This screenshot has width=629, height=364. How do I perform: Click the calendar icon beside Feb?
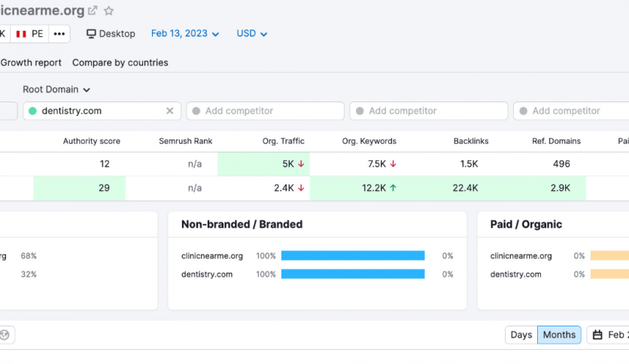[x=597, y=335]
